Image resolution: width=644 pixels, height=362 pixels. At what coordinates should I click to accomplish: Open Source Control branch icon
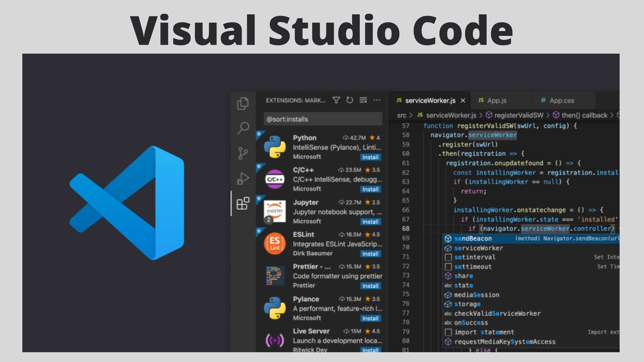243,153
